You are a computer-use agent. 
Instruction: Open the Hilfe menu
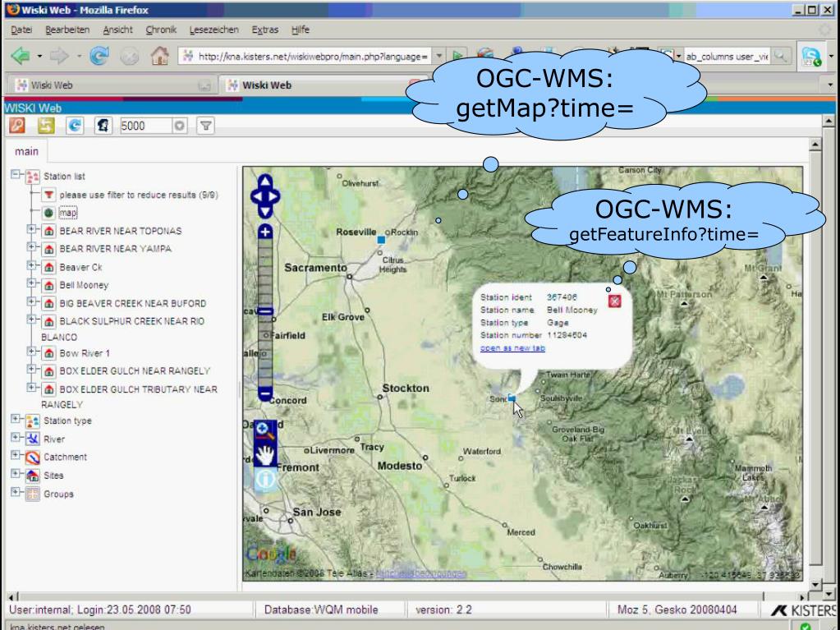(301, 30)
